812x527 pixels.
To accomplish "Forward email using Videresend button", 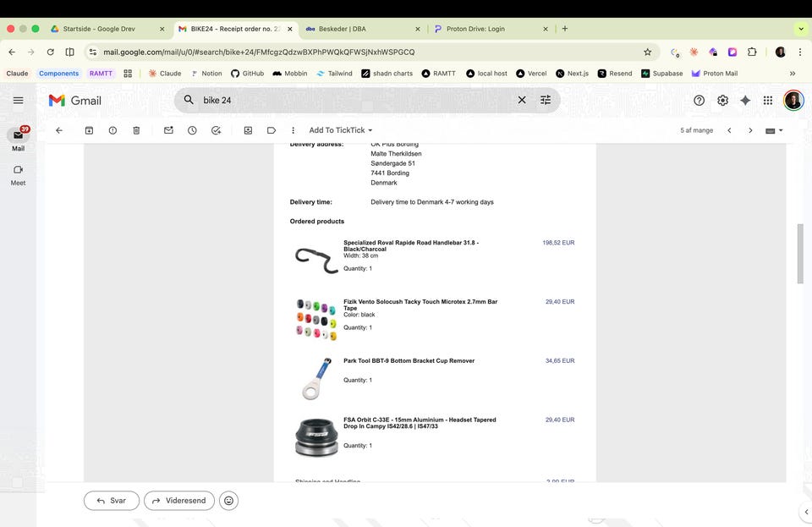I will pos(179,501).
